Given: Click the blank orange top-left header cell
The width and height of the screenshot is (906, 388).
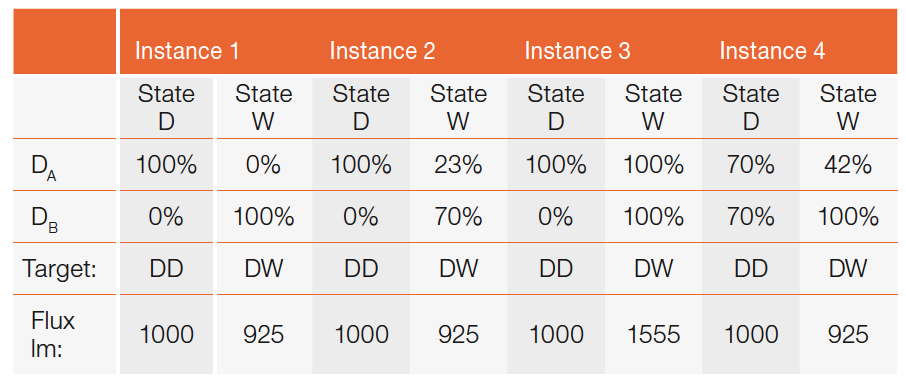Looking at the screenshot, I should (65, 41).
